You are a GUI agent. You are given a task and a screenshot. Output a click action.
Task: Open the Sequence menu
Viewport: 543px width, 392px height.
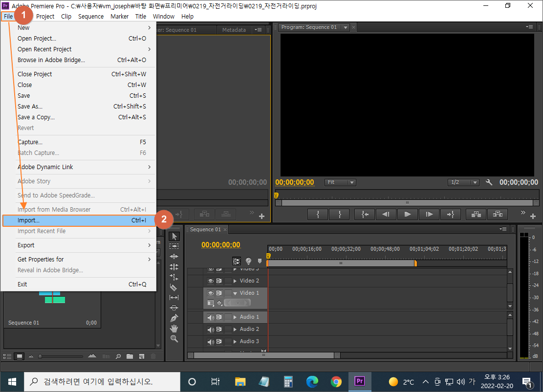pyautogui.click(x=91, y=16)
